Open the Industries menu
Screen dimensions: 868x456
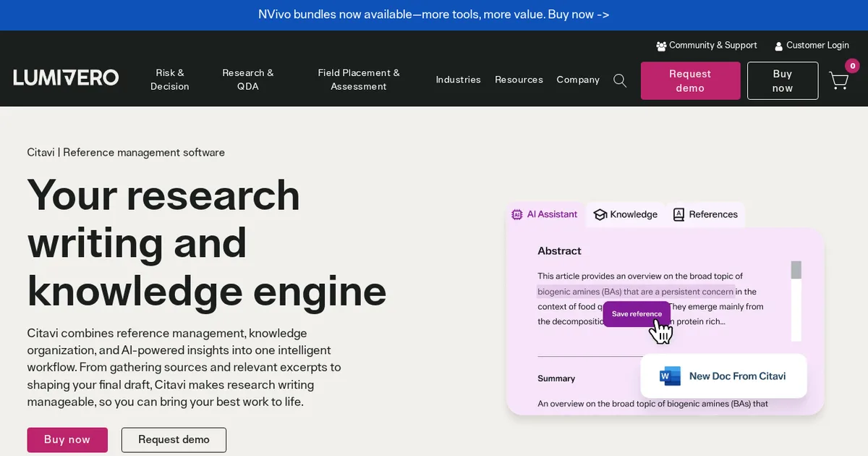459,80
